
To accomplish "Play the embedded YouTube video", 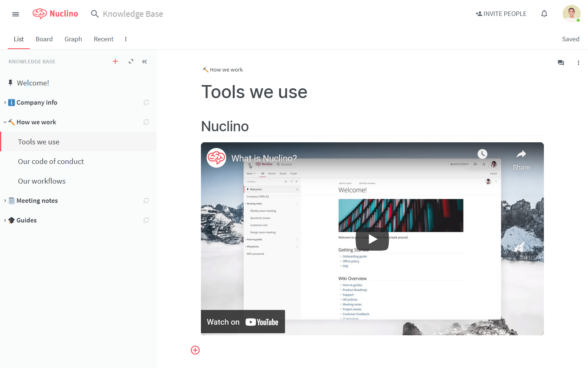I will [x=372, y=239].
